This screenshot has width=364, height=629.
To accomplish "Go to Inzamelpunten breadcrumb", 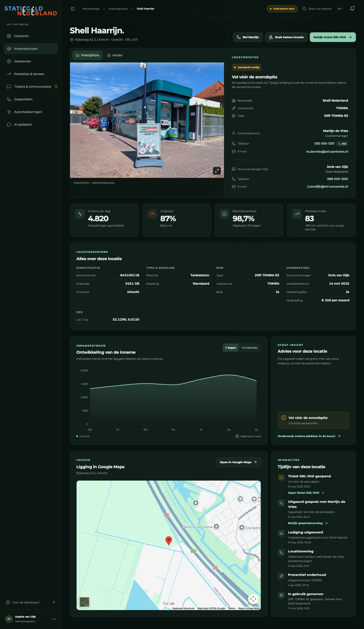I will pyautogui.click(x=118, y=9).
